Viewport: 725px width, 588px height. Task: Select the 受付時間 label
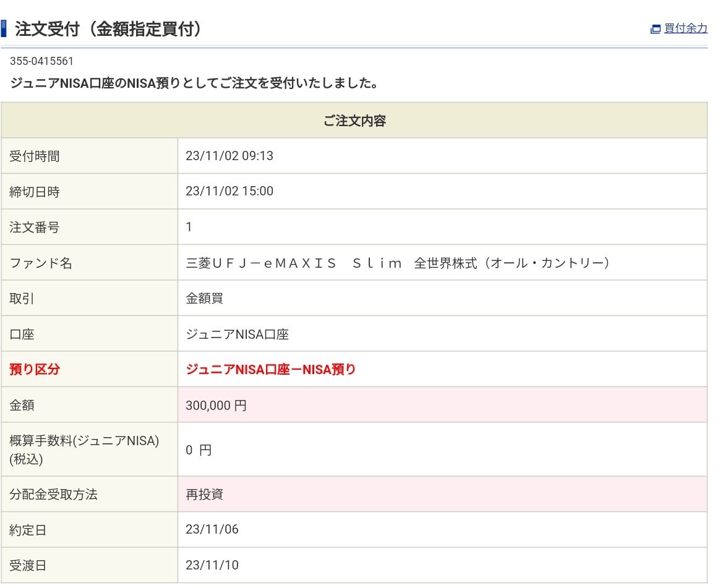click(34, 156)
